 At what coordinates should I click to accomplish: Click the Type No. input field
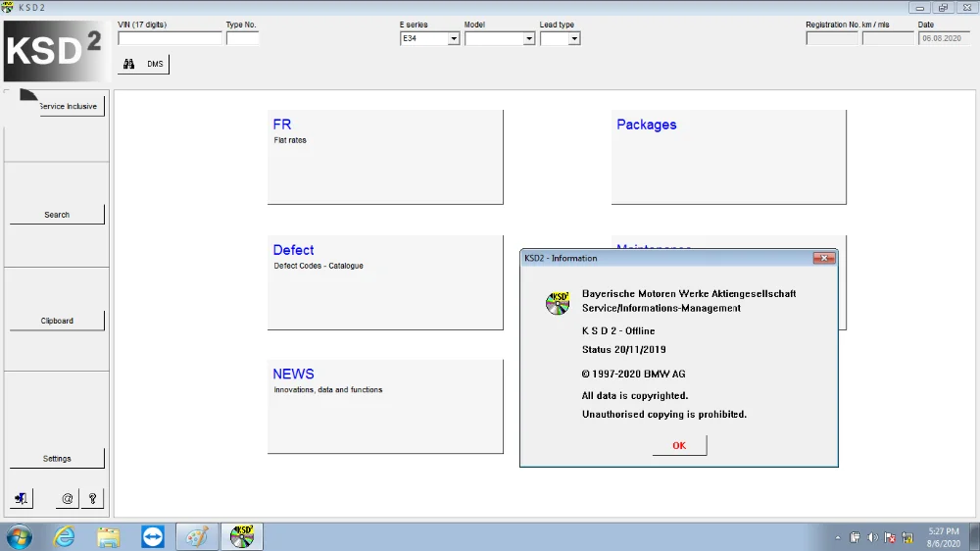pyautogui.click(x=242, y=38)
